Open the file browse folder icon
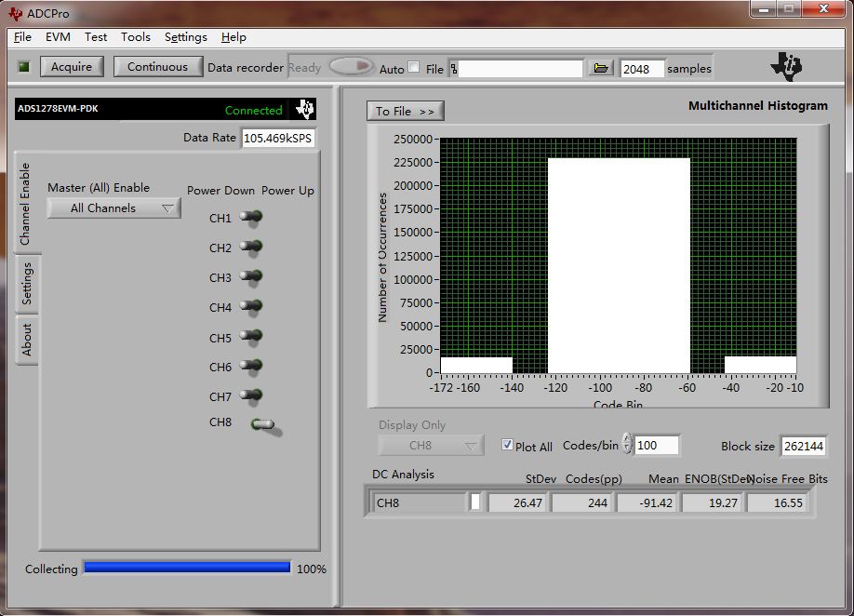 (x=601, y=69)
